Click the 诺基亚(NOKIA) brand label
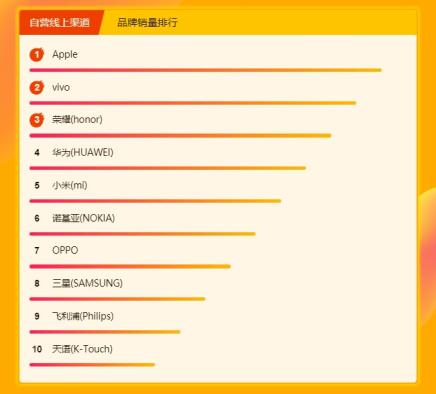436x394 pixels. tap(83, 218)
